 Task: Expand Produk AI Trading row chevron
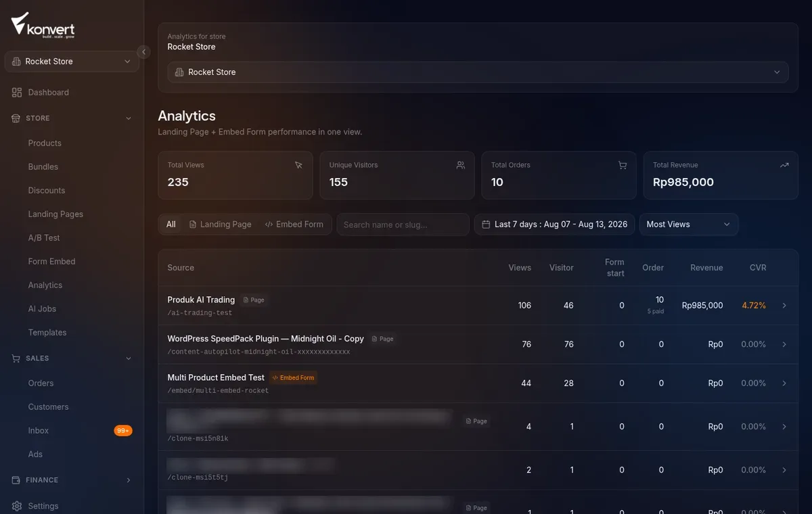(784, 306)
